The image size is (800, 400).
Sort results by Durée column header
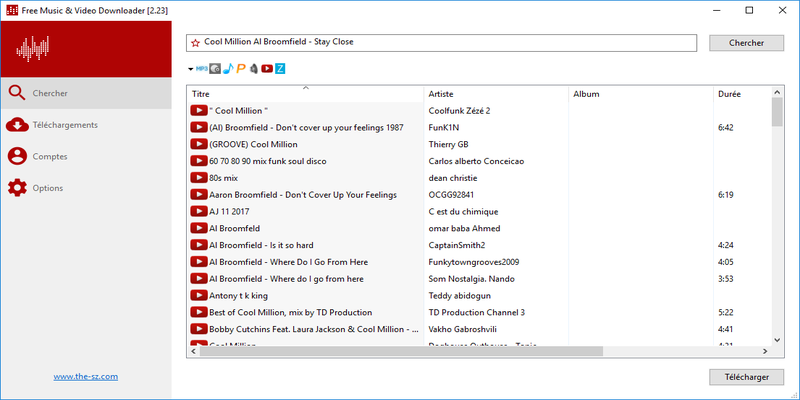tap(742, 94)
